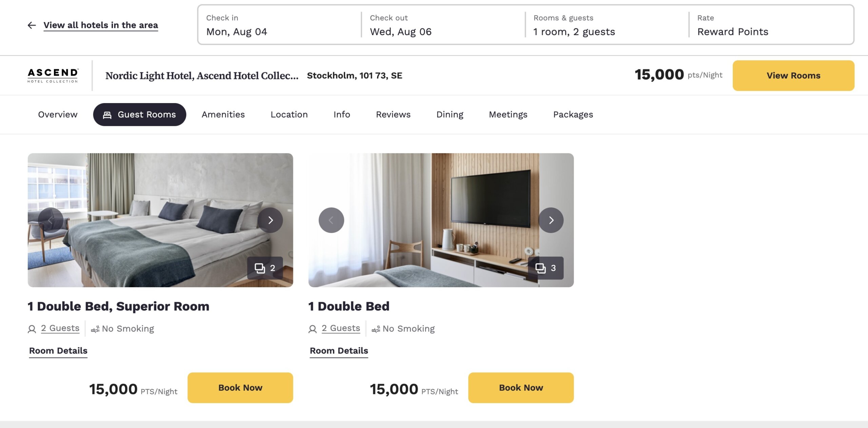Show next photo of Superior Room
This screenshot has width=868, height=428.
[270, 220]
